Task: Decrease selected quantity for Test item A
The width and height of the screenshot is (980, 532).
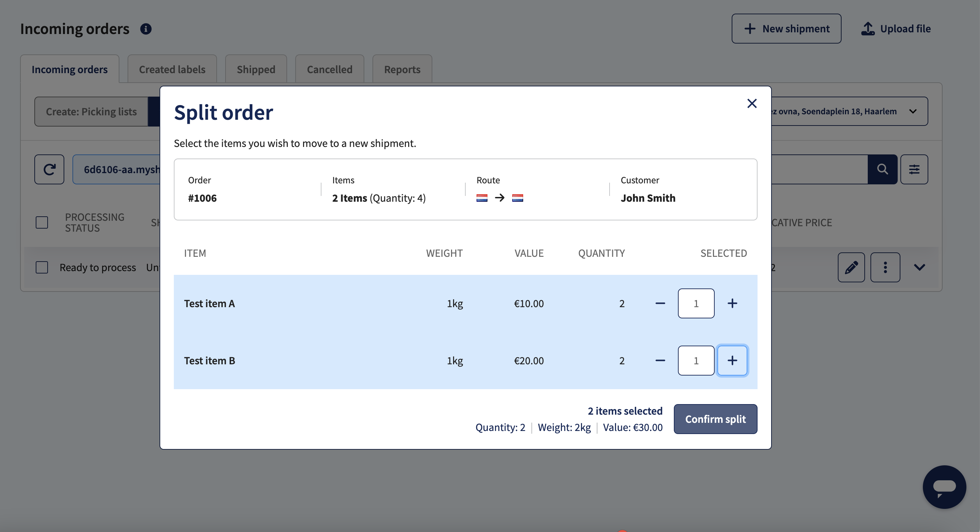Action: pyautogui.click(x=661, y=303)
